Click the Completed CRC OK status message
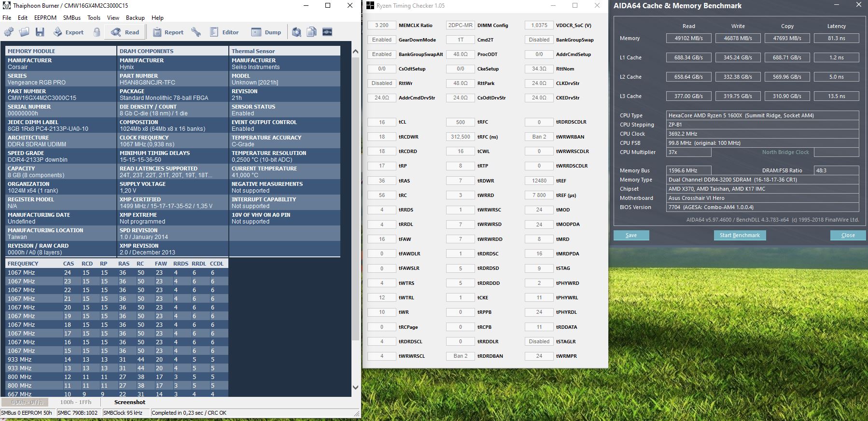The image size is (868, 421). [x=189, y=413]
